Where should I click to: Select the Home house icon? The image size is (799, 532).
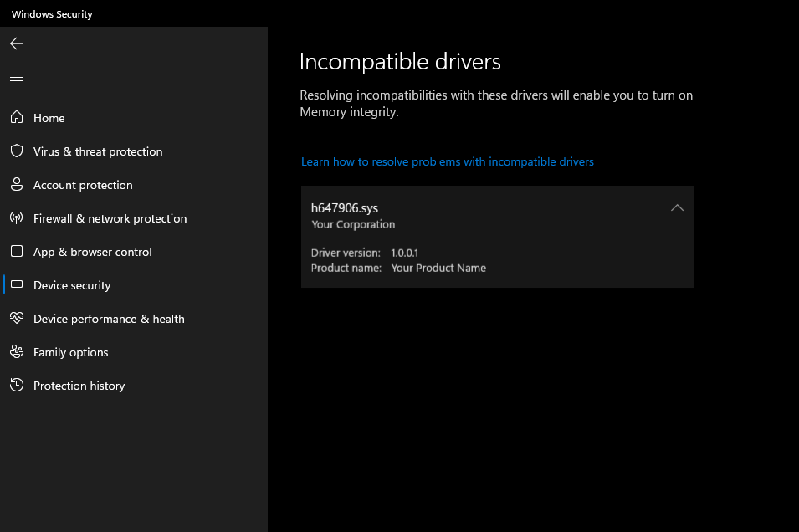coord(16,117)
